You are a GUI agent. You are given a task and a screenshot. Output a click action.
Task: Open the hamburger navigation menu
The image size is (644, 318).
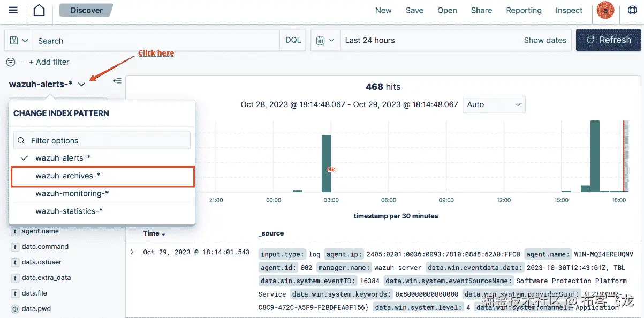[x=13, y=10]
